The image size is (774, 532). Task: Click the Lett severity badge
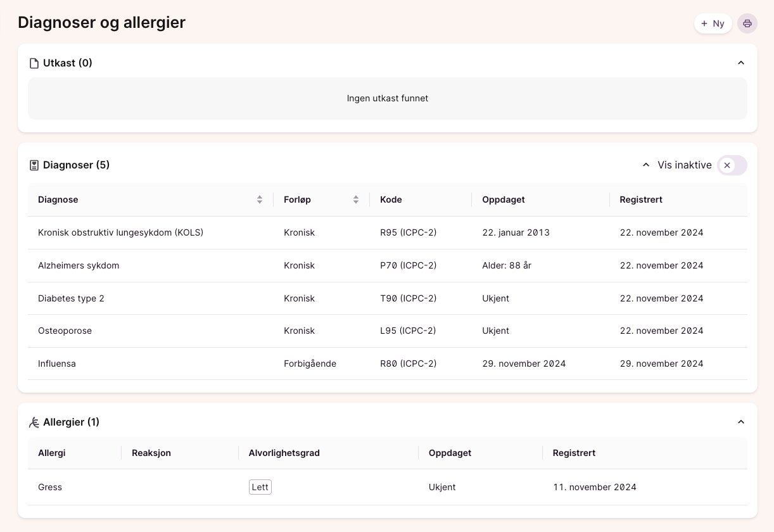coord(260,487)
